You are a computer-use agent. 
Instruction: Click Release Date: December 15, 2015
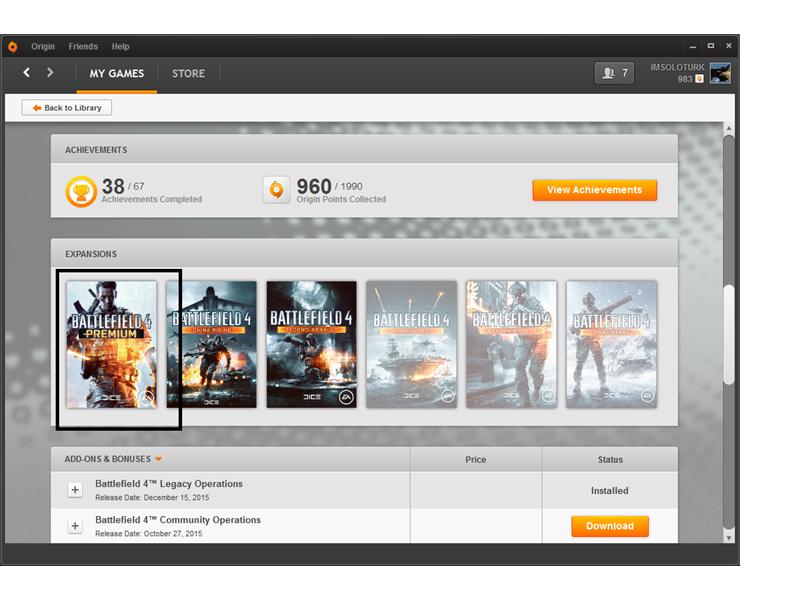click(x=152, y=497)
